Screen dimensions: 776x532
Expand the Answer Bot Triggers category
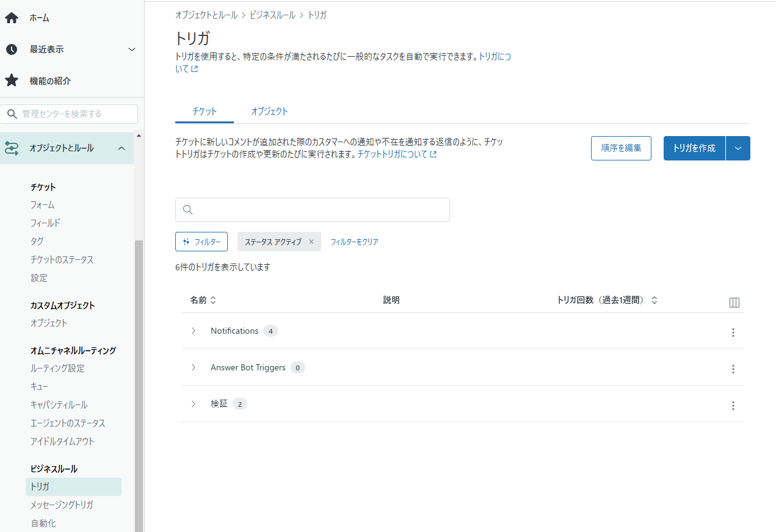coord(194,367)
